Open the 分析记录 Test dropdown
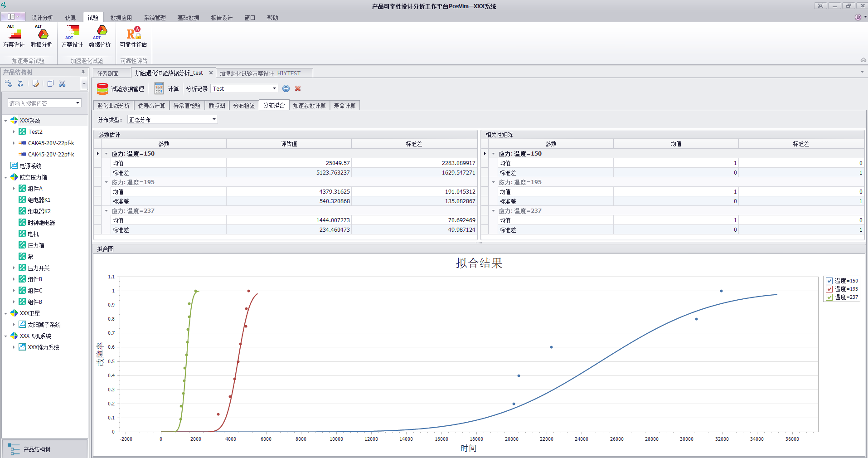Image resolution: width=868 pixels, height=458 pixels. coord(274,88)
